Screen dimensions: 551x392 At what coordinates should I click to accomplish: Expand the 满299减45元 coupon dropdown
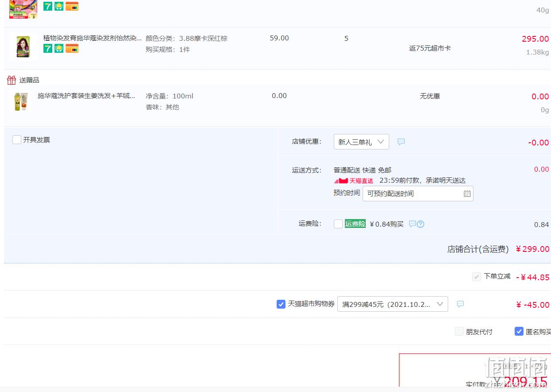pyautogui.click(x=393, y=304)
